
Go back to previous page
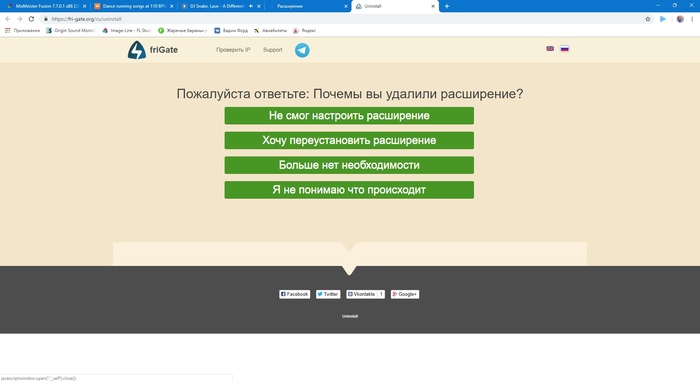pyautogui.click(x=8, y=19)
